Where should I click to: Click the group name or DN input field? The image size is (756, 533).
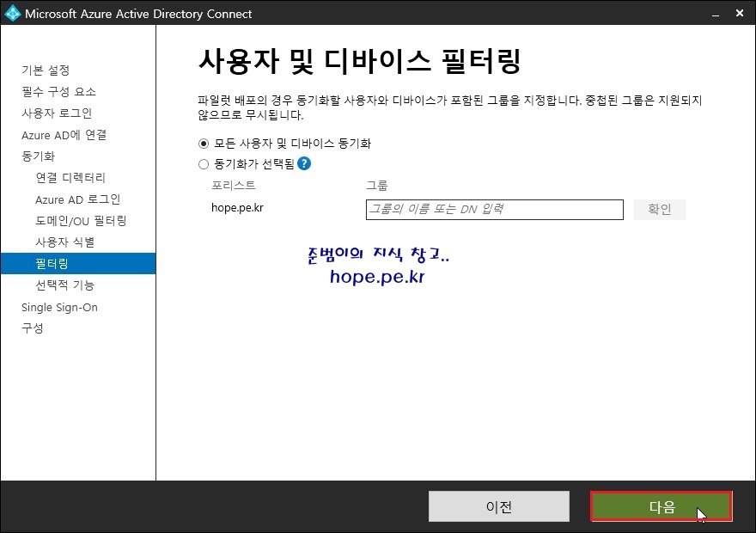click(494, 210)
